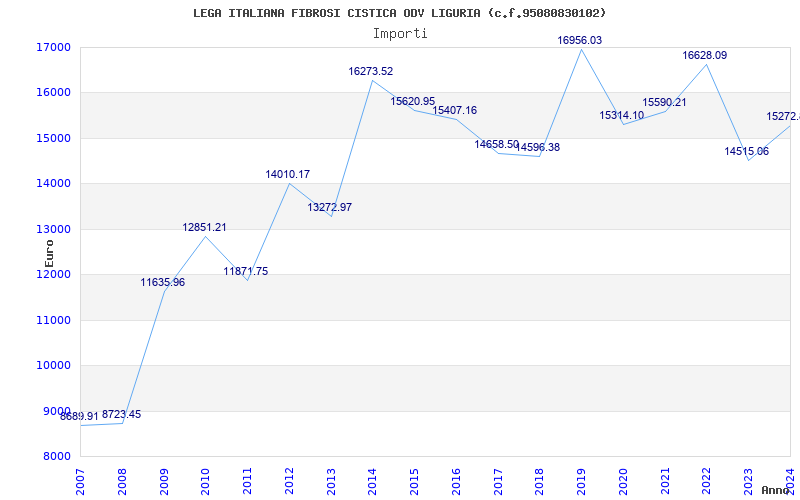
Task: Select the 14658.50 data label
Action: point(496,144)
